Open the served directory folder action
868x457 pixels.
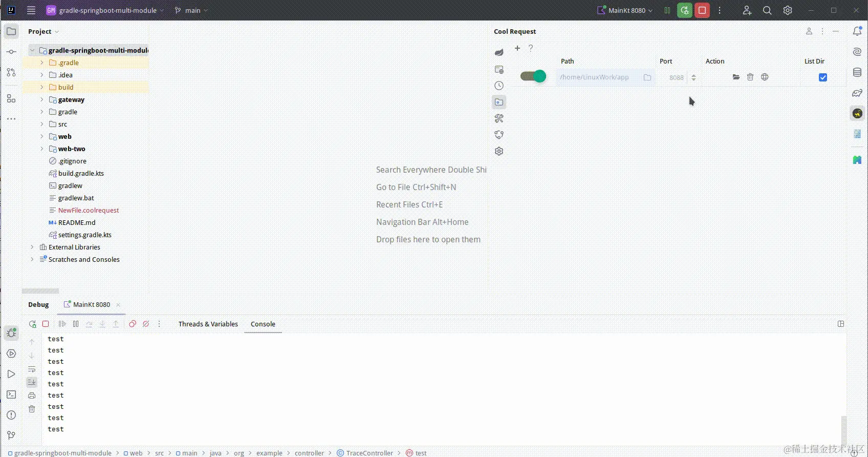click(x=736, y=77)
